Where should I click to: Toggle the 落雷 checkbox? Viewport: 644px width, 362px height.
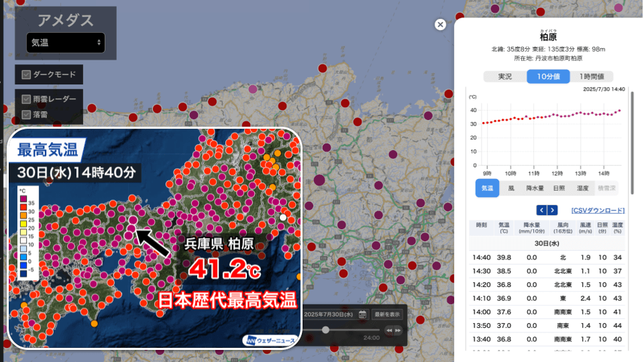pyautogui.click(x=27, y=115)
